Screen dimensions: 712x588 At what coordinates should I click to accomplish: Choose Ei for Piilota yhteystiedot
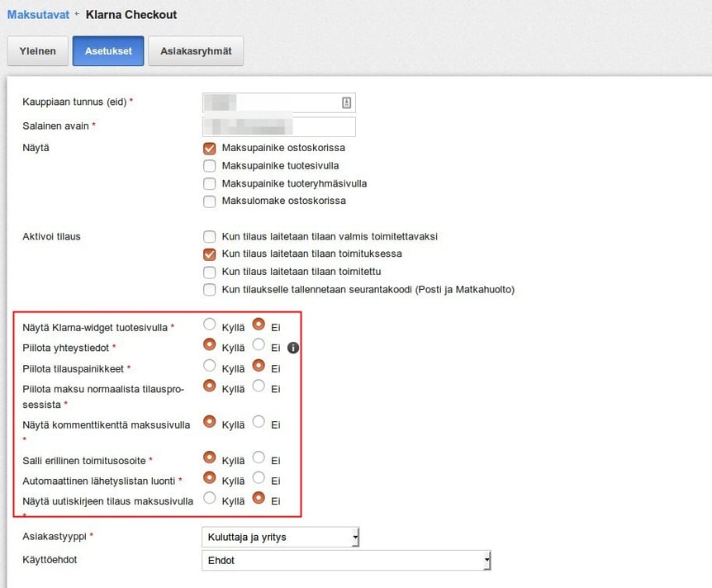point(259,344)
